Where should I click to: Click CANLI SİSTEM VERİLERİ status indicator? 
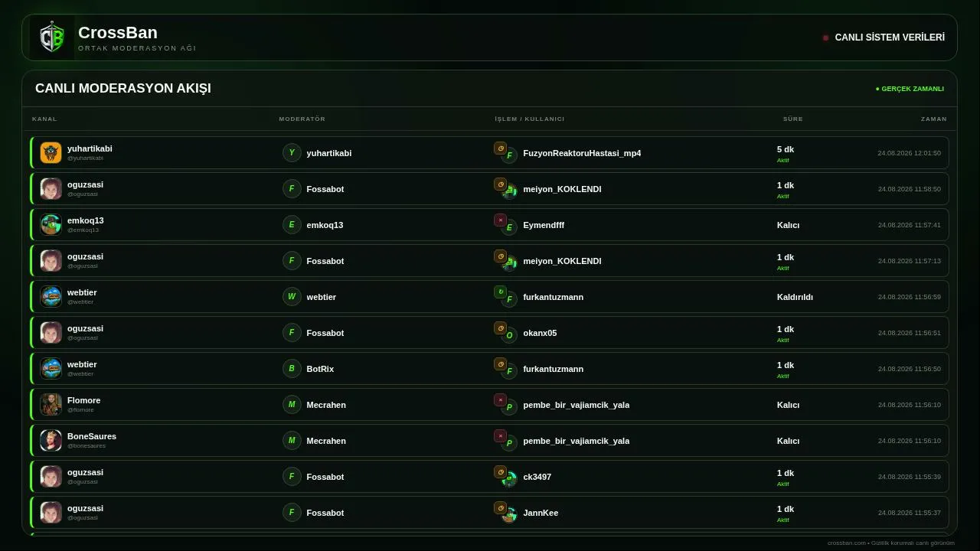coord(884,37)
